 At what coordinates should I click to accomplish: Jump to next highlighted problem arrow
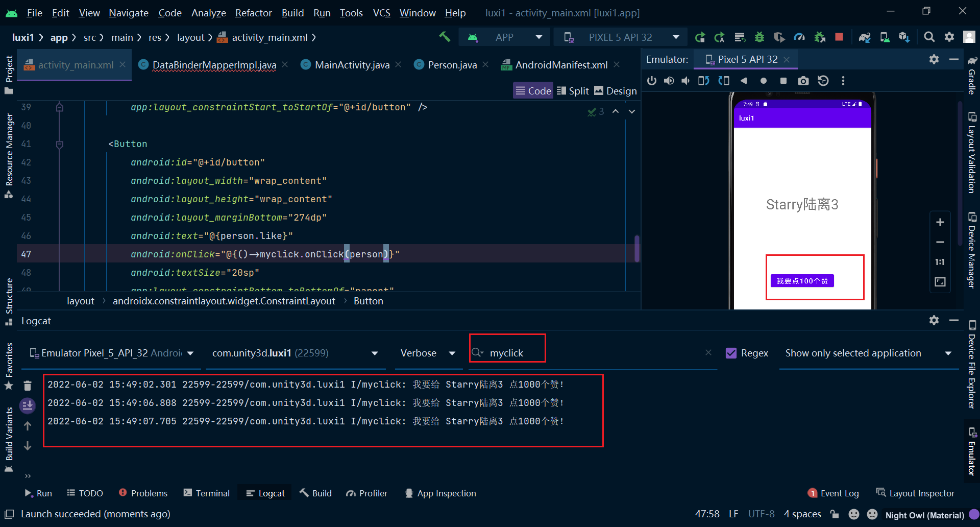(x=632, y=111)
